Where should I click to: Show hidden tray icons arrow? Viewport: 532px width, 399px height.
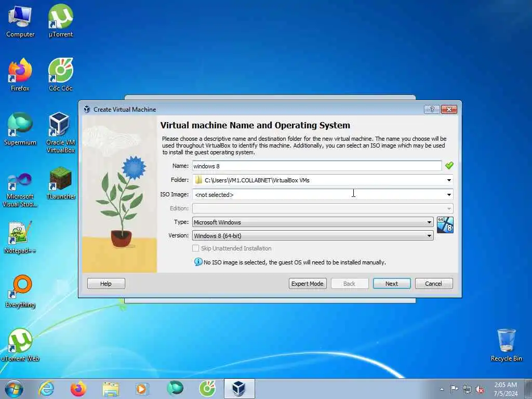(x=442, y=390)
